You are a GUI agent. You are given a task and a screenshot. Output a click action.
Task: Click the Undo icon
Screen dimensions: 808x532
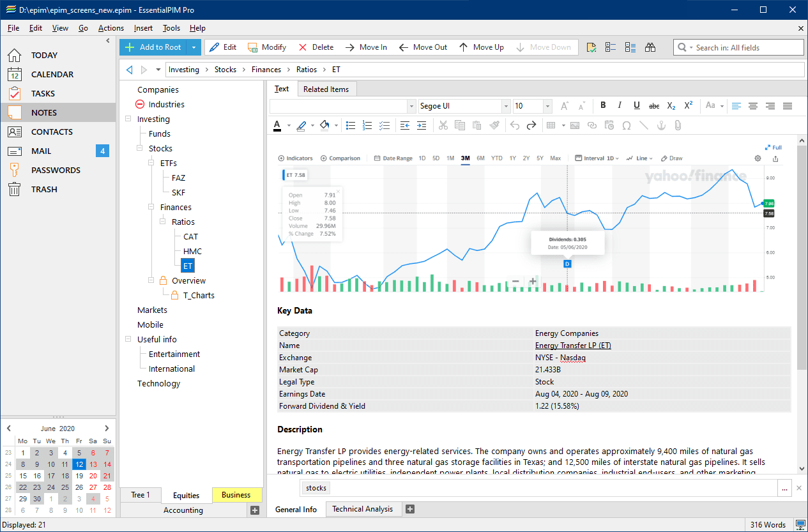[x=515, y=126]
